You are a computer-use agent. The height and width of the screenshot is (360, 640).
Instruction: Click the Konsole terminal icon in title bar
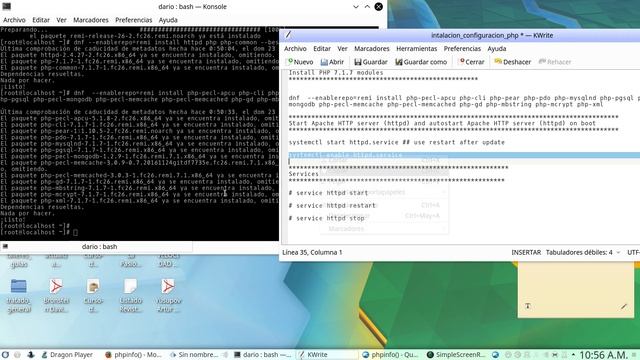tap(7, 6)
